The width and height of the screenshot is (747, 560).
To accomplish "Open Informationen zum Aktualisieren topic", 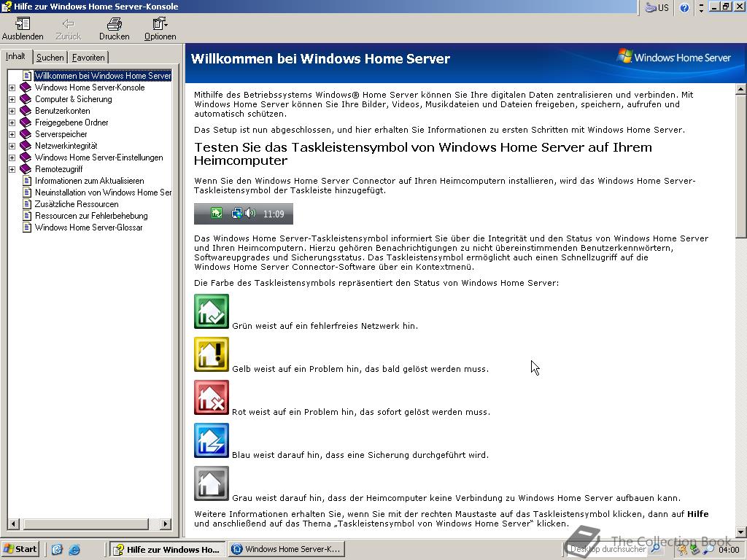I will pos(89,181).
